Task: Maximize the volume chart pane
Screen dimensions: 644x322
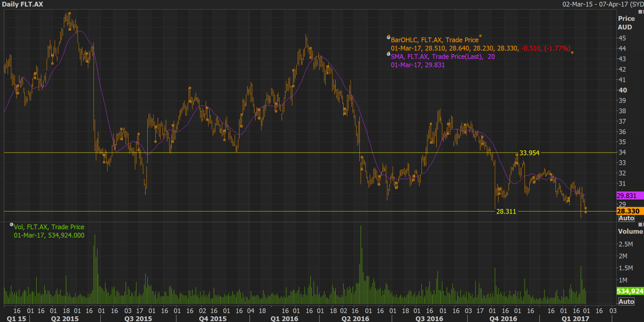Action: coord(640,224)
